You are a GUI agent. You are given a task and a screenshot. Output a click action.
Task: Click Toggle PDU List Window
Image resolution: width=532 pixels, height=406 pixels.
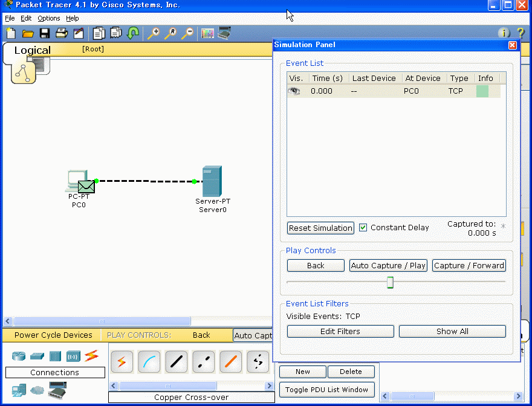click(326, 390)
